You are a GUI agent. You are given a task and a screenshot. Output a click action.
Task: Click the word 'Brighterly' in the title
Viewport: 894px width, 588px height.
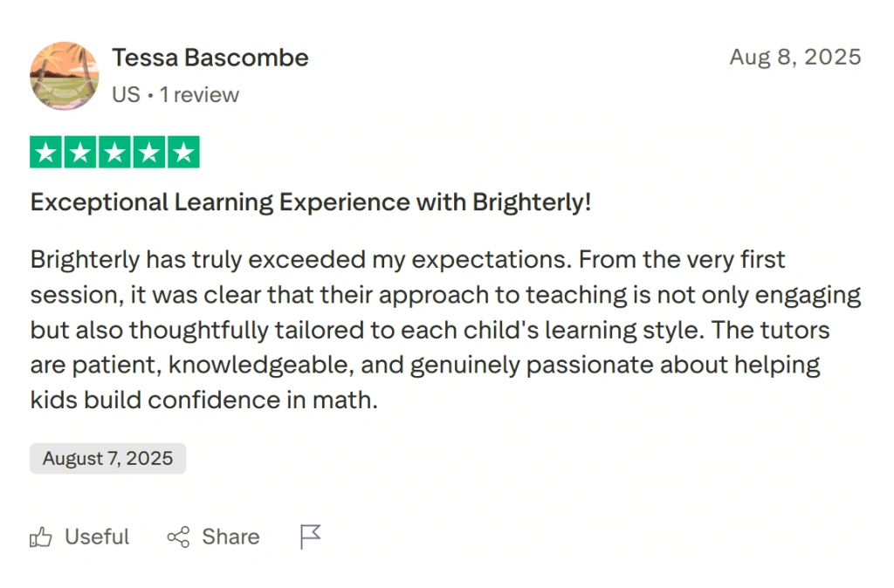[530, 202]
